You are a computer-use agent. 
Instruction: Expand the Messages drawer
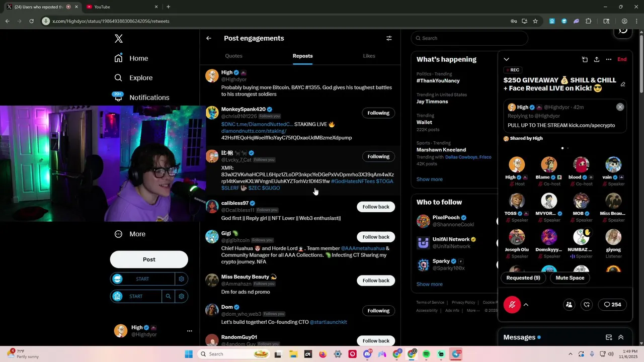point(621,337)
